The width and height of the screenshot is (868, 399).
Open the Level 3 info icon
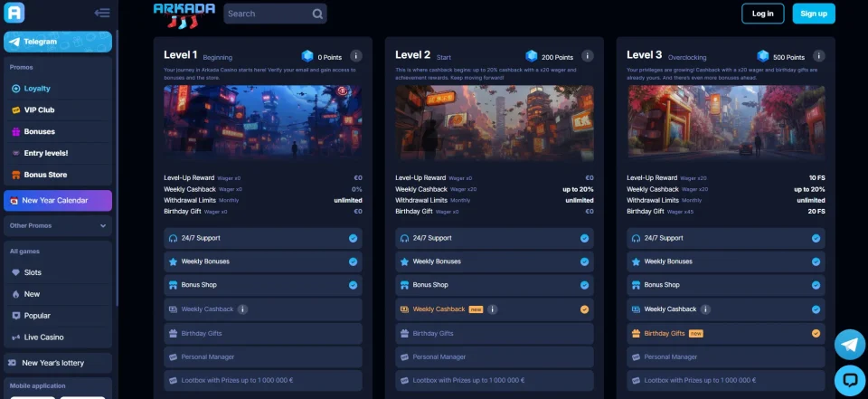click(x=819, y=56)
